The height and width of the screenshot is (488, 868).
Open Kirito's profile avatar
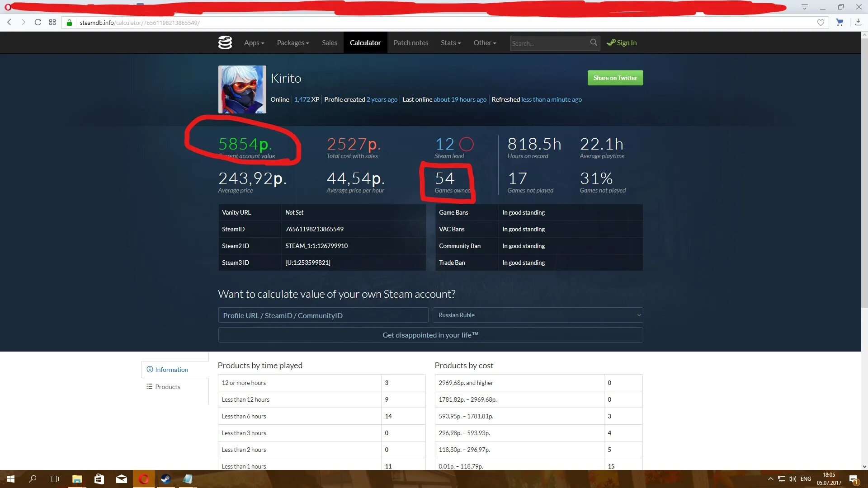point(242,89)
